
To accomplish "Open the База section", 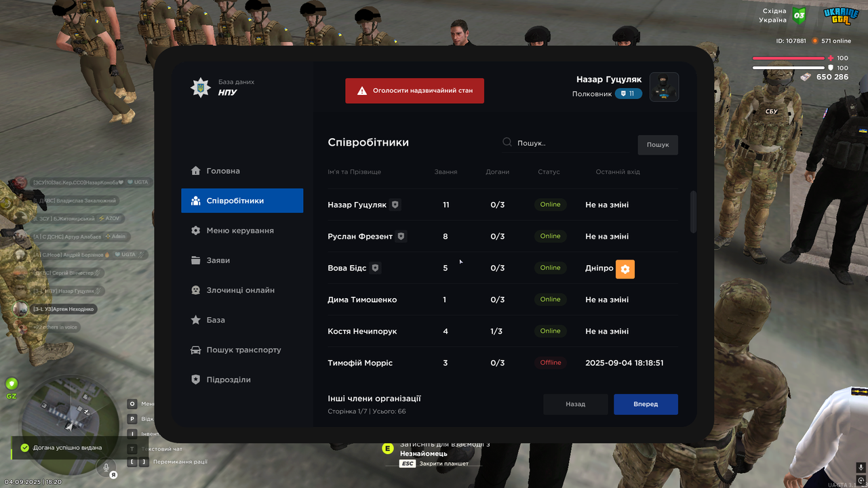I will click(x=242, y=320).
